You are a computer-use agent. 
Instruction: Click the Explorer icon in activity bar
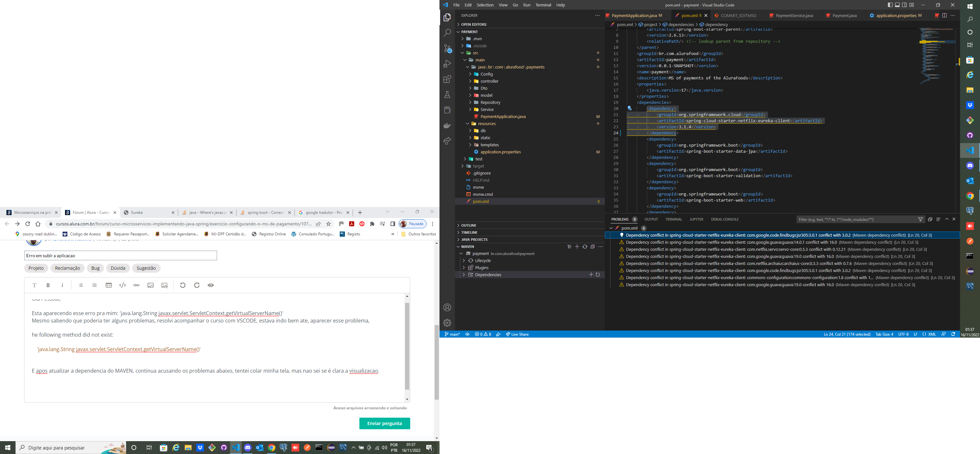448,17
